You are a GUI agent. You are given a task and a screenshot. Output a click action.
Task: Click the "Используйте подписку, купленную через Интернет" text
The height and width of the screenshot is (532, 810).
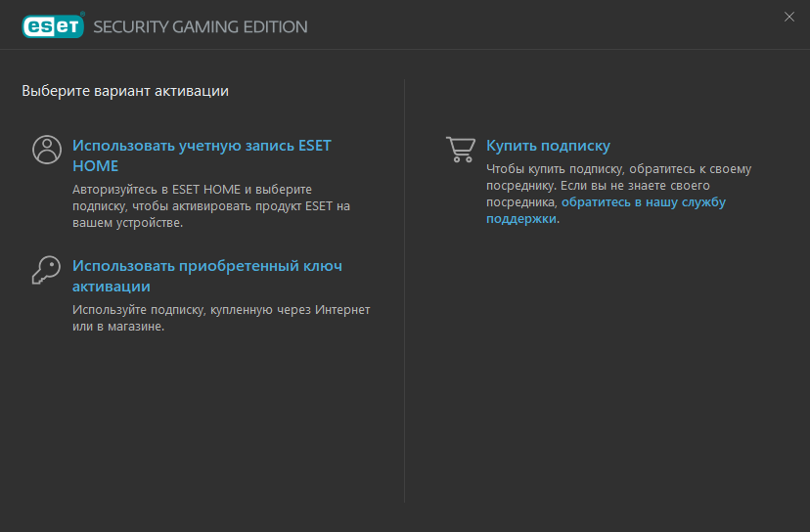[x=221, y=310]
